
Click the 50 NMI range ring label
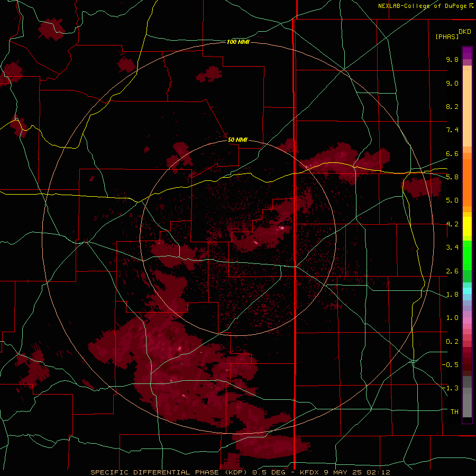[237, 140]
